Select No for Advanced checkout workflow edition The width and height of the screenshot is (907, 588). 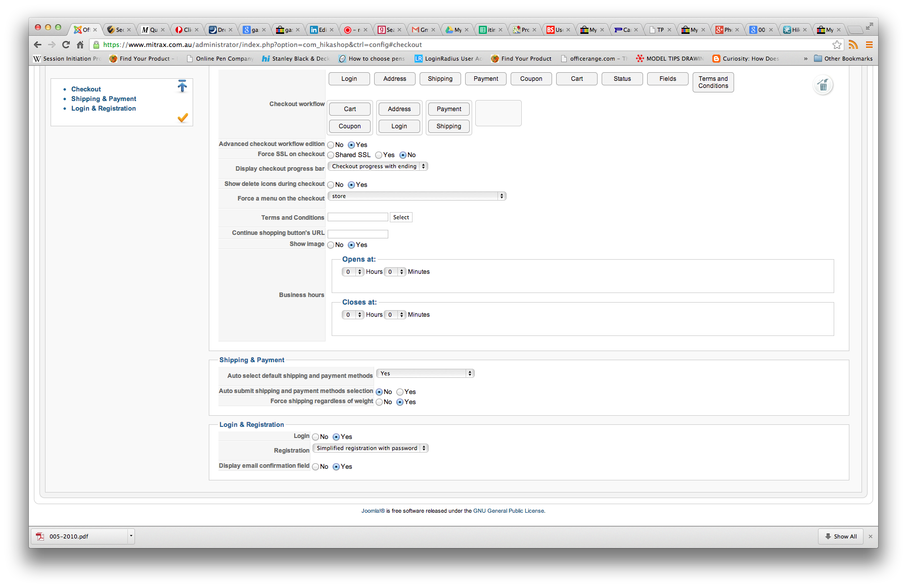click(x=331, y=145)
